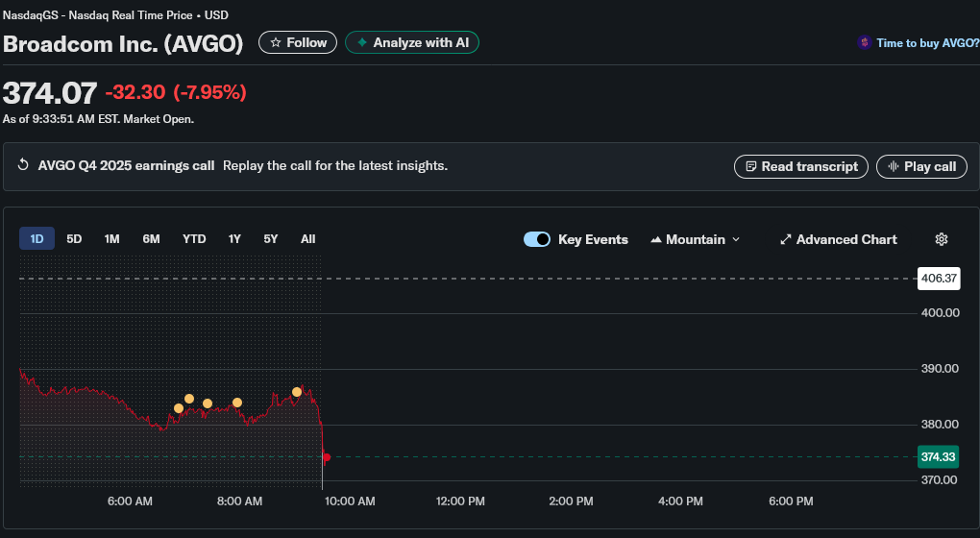
Task: Show the All time range
Action: 308,238
